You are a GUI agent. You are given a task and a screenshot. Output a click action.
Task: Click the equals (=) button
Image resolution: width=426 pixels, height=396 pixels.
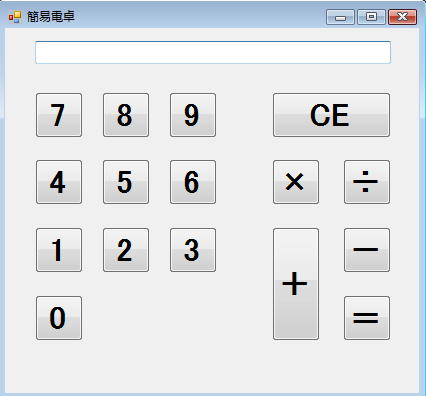pyautogui.click(x=367, y=318)
